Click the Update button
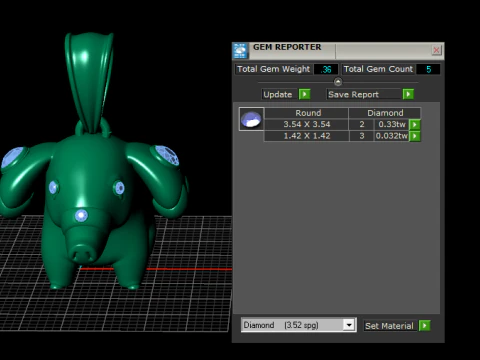 [x=278, y=95]
